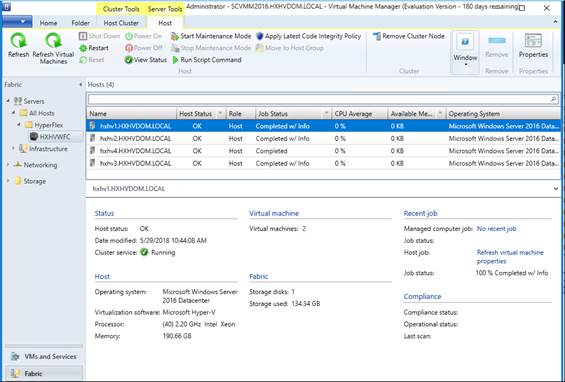This screenshot has height=382, width=565.
Task: Click the search magnifier icon
Action: pyautogui.click(x=554, y=99)
